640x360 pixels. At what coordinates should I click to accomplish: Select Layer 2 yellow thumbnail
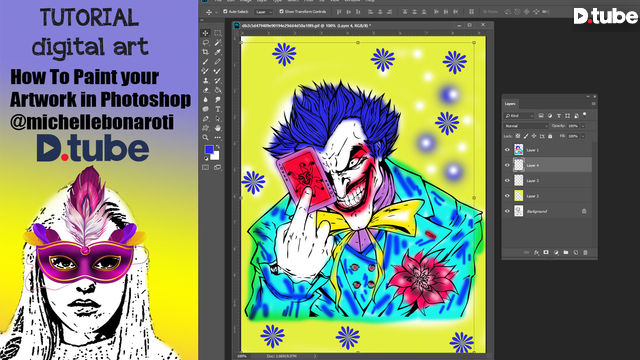coord(518,196)
